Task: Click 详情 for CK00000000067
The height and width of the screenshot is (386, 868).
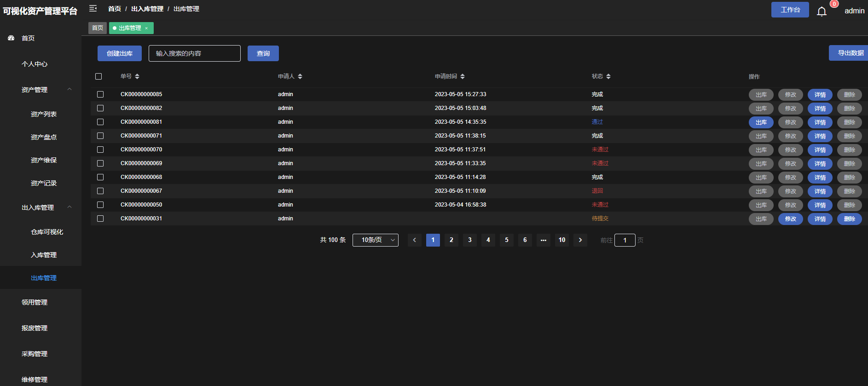Action: click(x=820, y=191)
